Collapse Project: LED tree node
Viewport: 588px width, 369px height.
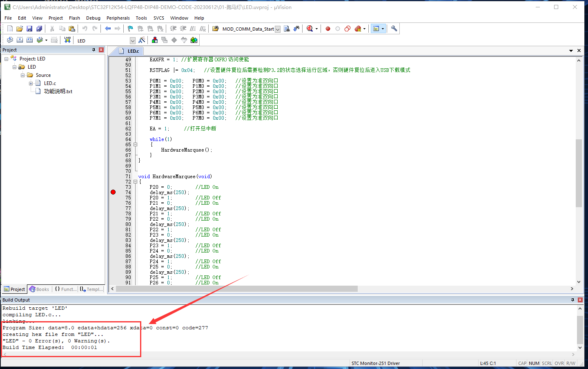point(6,59)
